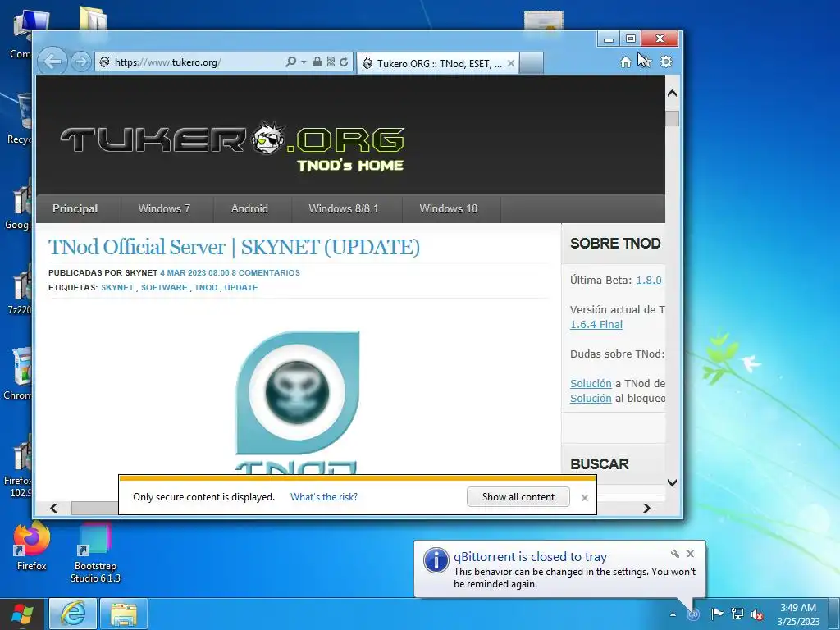The height and width of the screenshot is (630, 840).
Task: Click the horizontal scroll right arrow
Action: pos(646,508)
